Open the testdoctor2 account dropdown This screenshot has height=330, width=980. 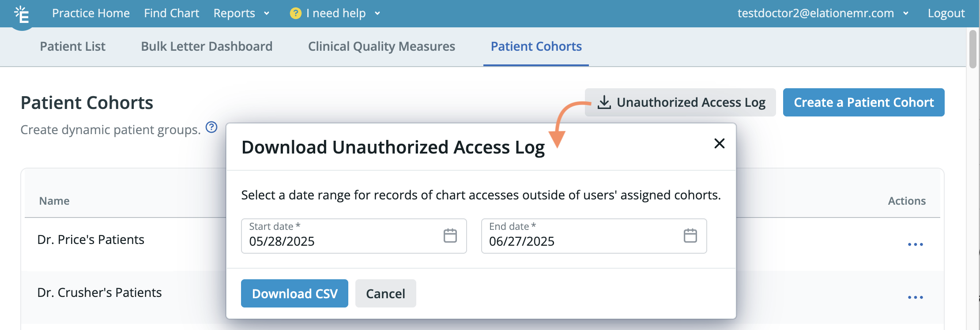[823, 13]
